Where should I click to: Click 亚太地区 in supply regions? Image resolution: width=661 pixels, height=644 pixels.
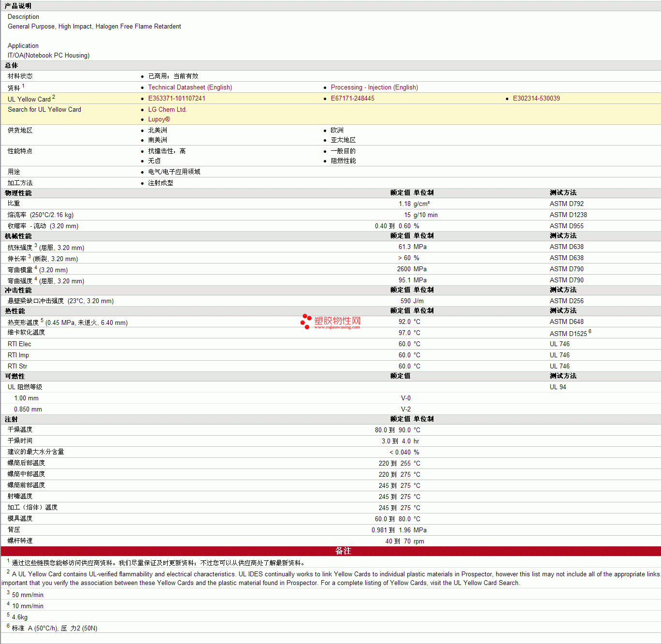tap(343, 140)
